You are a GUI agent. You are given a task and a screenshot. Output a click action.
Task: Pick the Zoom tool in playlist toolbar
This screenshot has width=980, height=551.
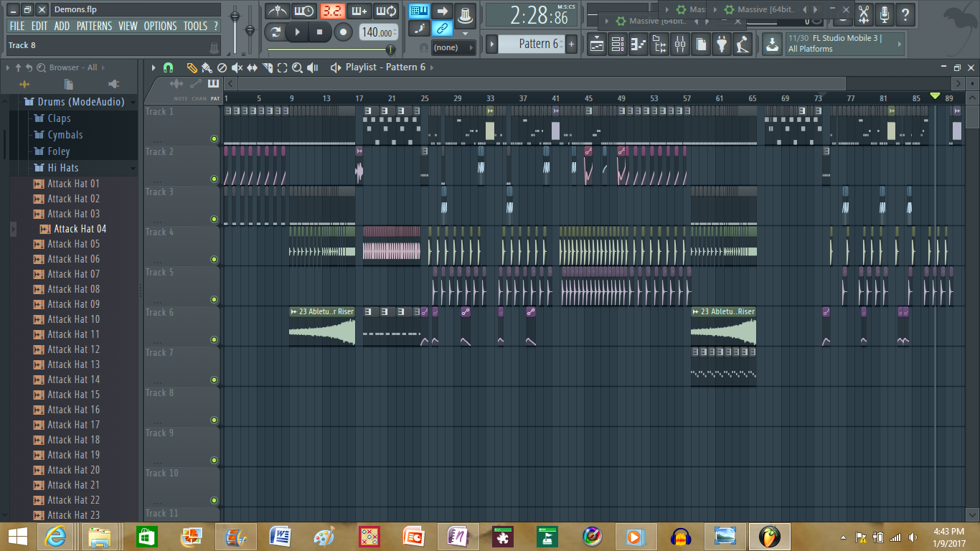(297, 67)
